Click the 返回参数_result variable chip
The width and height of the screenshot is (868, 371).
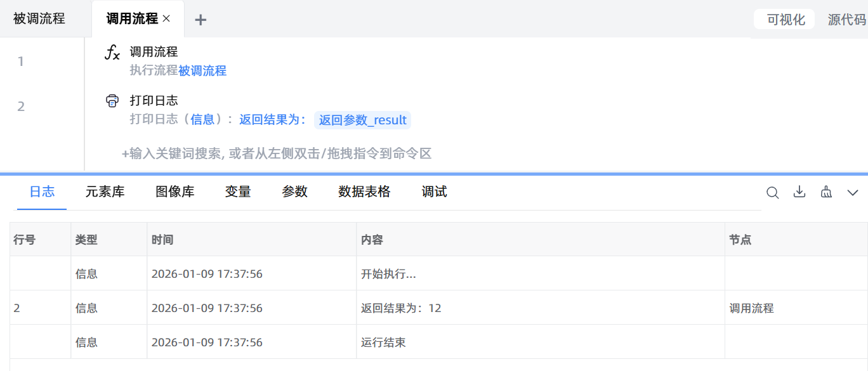point(362,120)
